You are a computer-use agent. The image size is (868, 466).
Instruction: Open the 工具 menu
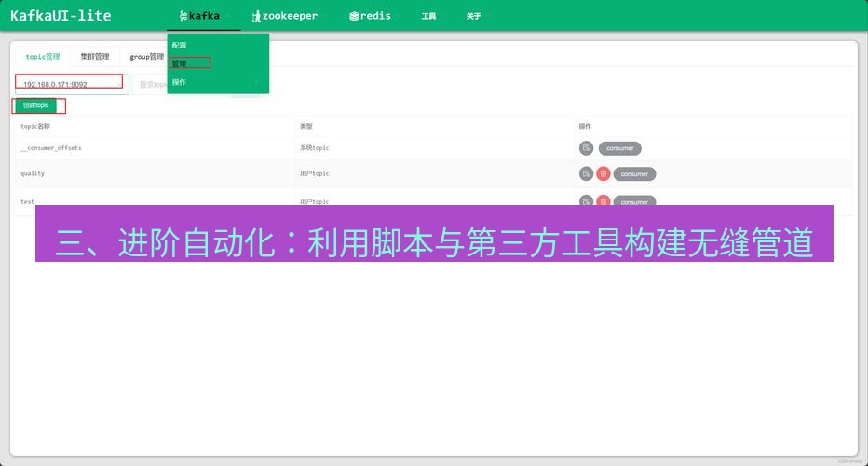click(x=428, y=16)
